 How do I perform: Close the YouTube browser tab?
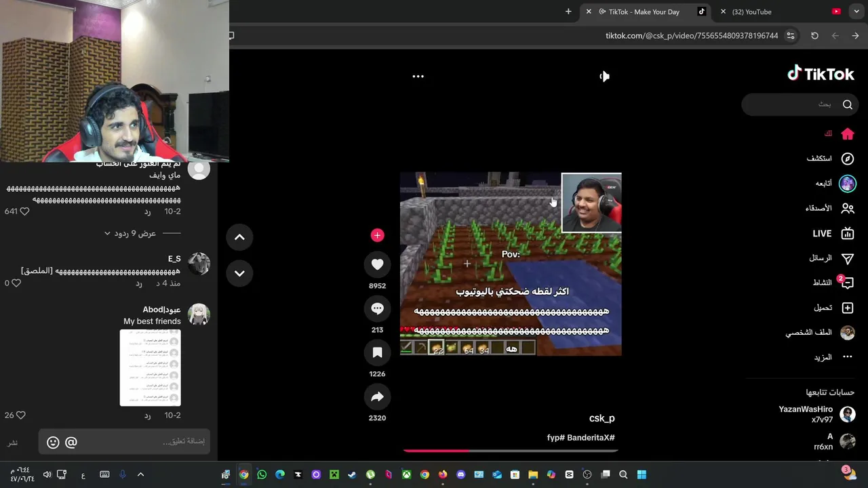tap(724, 12)
